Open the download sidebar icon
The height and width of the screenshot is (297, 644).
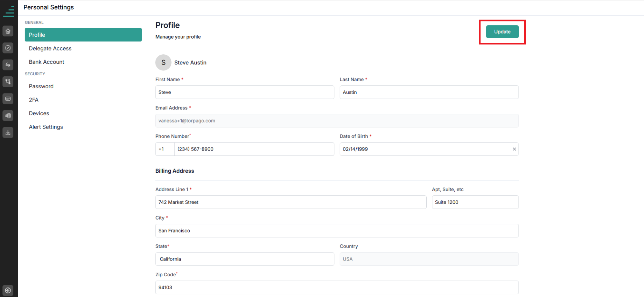pos(8,132)
